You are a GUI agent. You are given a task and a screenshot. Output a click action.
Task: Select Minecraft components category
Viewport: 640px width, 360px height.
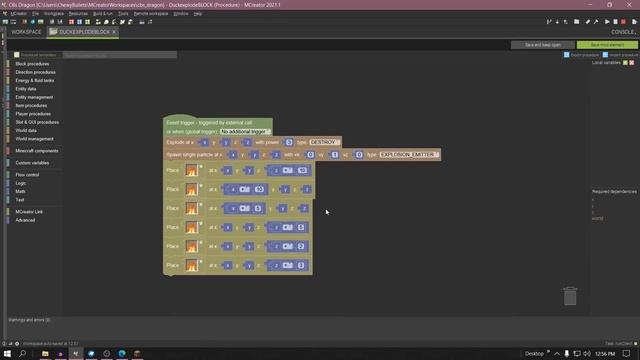click(37, 151)
